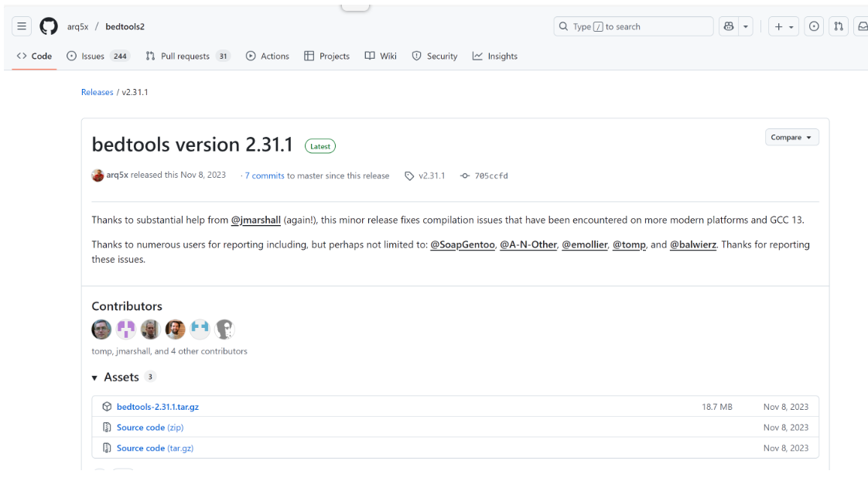Focus the Type / to search field
The image size is (868, 481).
(x=634, y=26)
